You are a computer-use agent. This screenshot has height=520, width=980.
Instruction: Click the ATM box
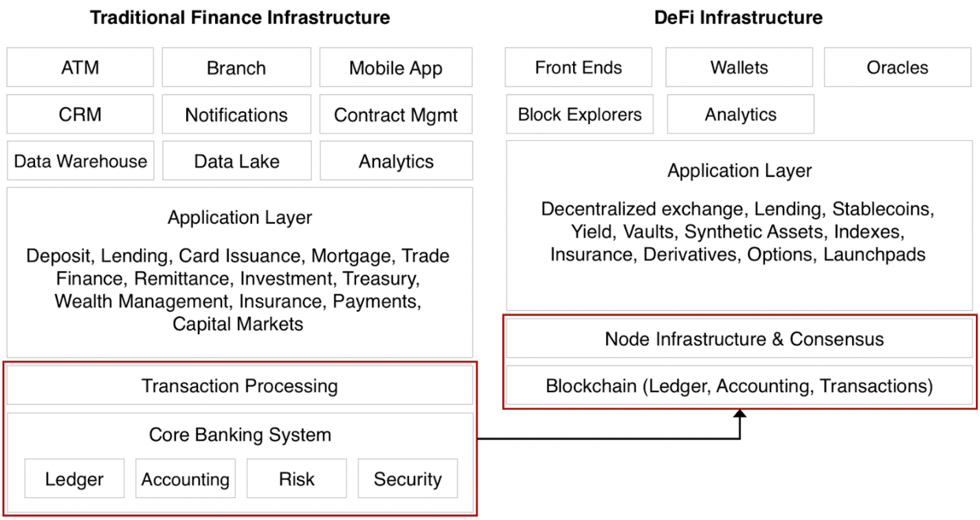click(x=80, y=67)
